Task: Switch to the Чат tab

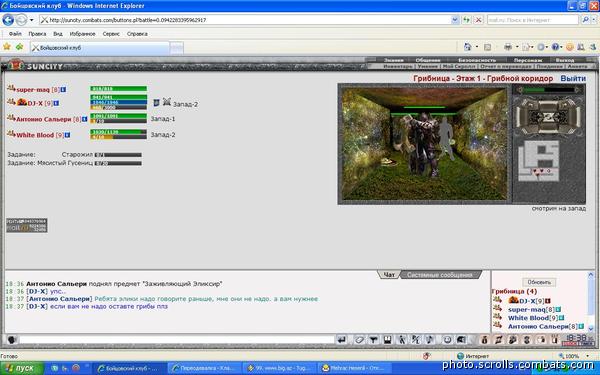Action: pyautogui.click(x=389, y=275)
